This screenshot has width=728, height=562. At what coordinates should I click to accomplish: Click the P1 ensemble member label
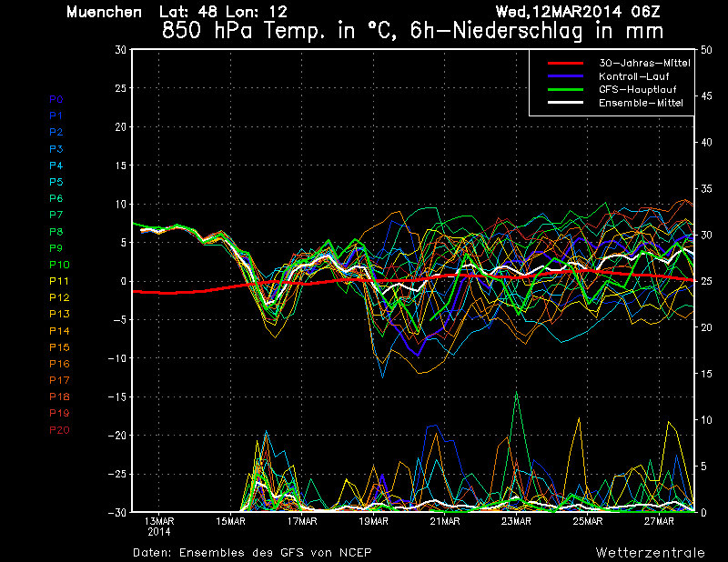(56, 115)
